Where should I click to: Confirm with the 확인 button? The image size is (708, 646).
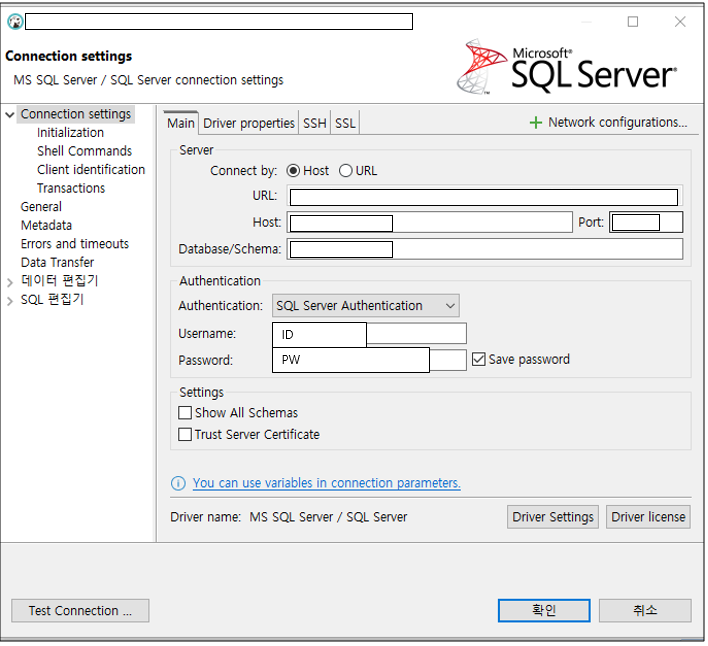pyautogui.click(x=544, y=611)
